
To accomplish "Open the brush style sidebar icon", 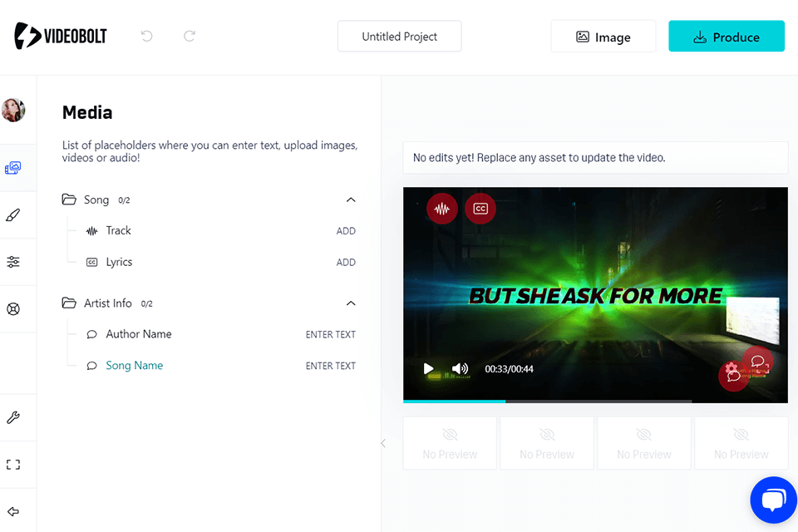I will click(13, 214).
